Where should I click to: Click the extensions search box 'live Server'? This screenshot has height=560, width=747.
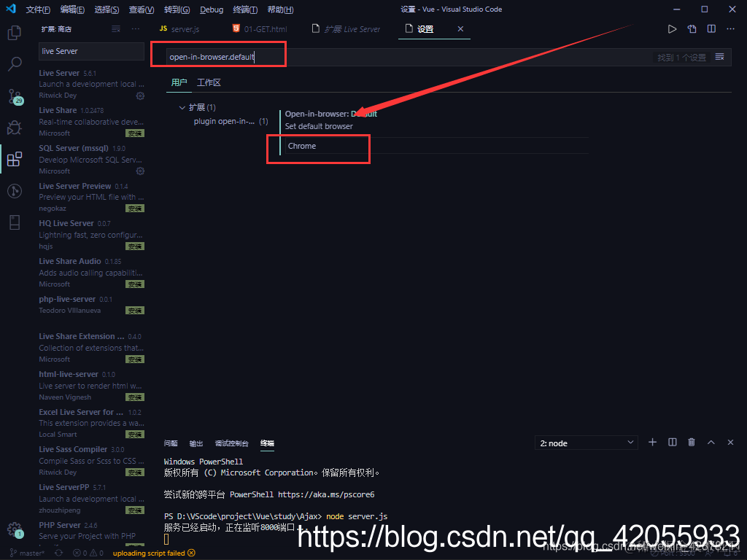pyautogui.click(x=91, y=52)
